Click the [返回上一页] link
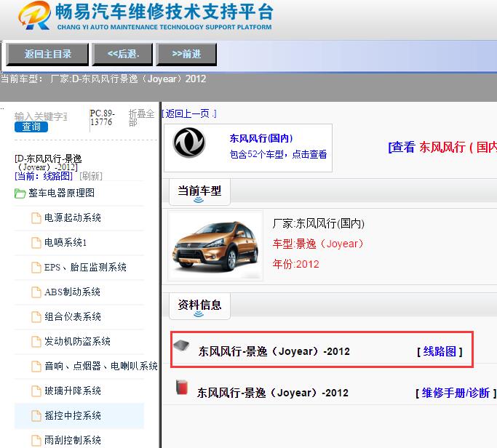 [189, 113]
